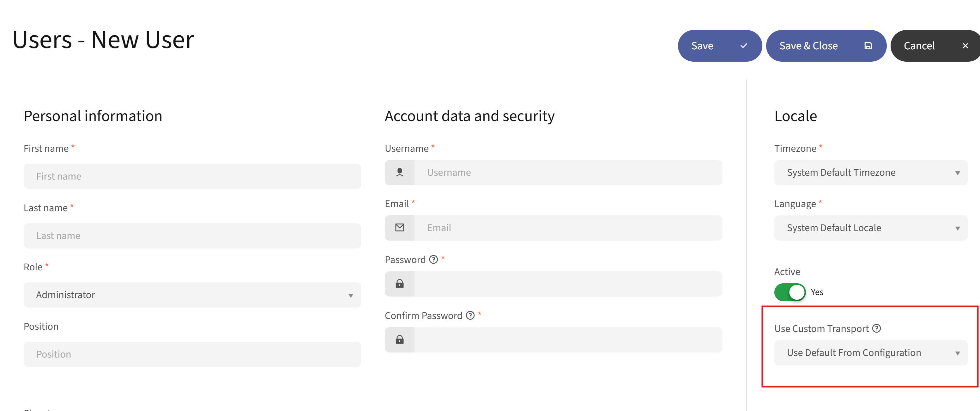Click the Save & Close button

(x=808, y=46)
